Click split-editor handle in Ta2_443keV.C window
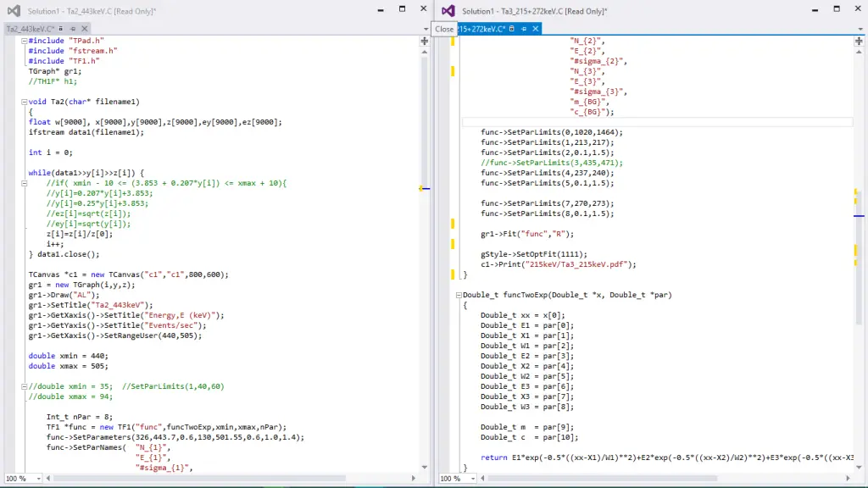Image resolution: width=868 pixels, height=488 pixels. coord(424,41)
